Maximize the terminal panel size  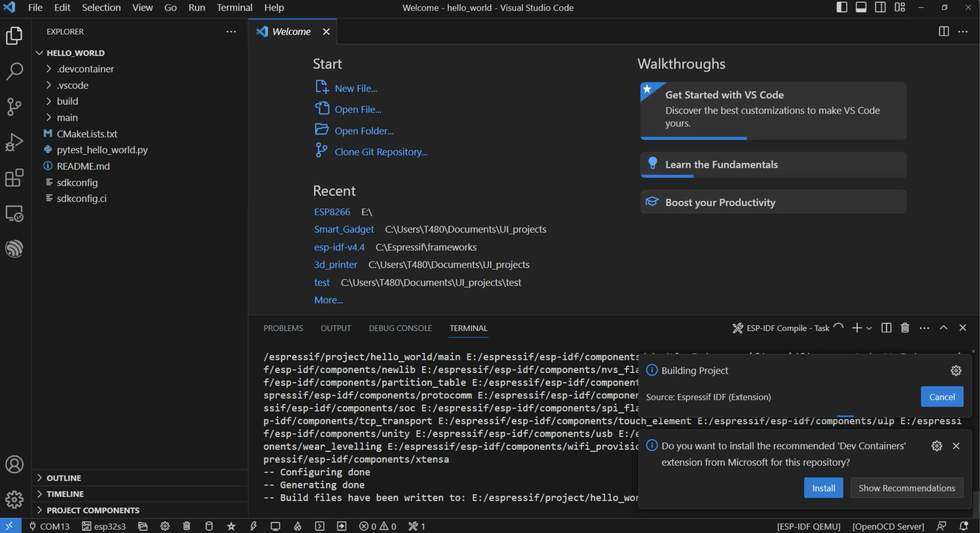[x=943, y=328]
